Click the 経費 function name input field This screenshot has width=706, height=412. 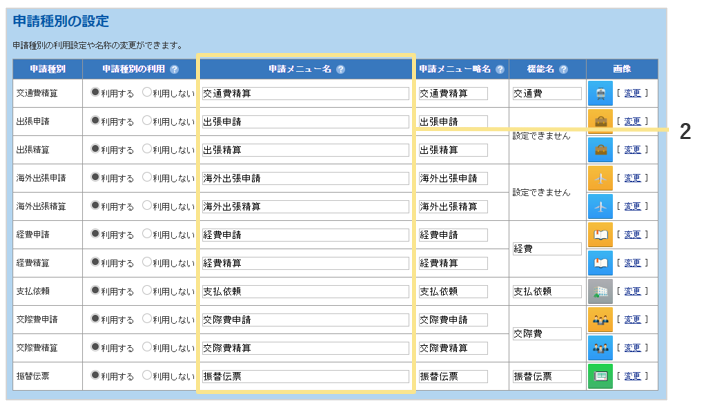546,248
